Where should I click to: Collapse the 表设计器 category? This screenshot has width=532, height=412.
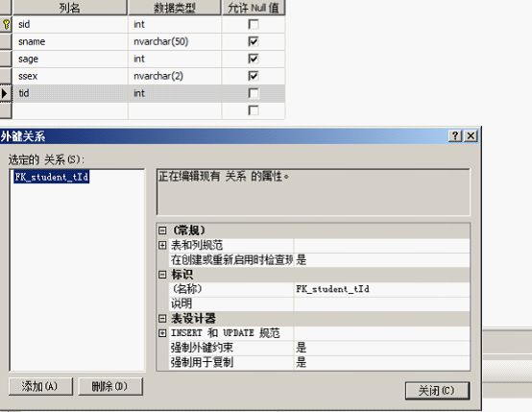162,318
